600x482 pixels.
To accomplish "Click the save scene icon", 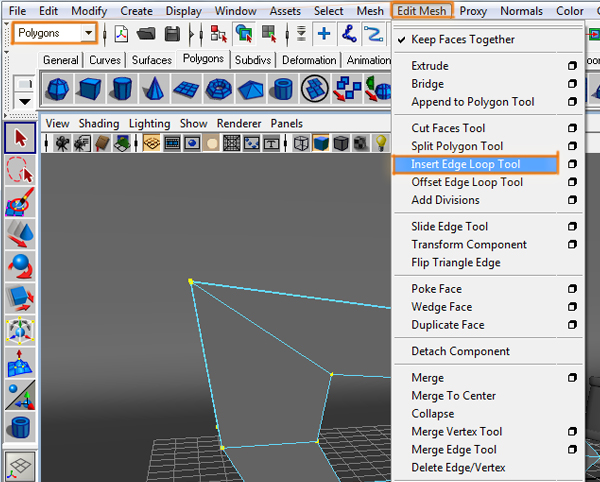I will [x=172, y=33].
